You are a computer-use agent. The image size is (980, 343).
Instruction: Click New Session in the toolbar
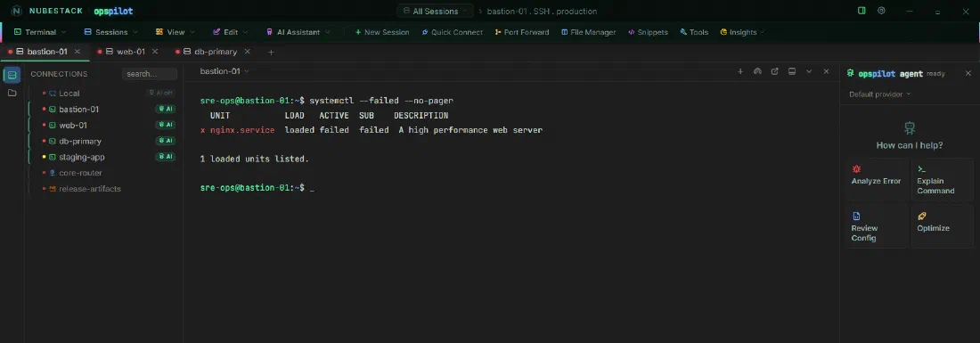click(x=382, y=32)
